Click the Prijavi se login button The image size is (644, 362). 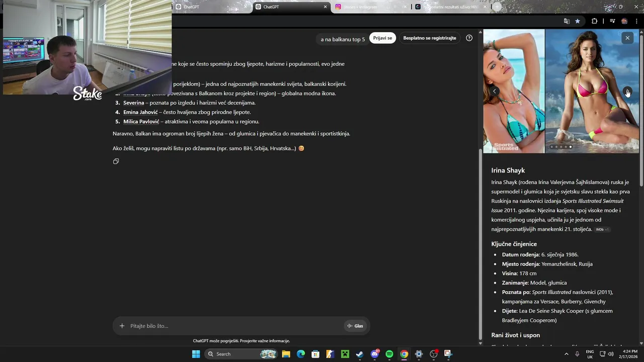coord(382,38)
